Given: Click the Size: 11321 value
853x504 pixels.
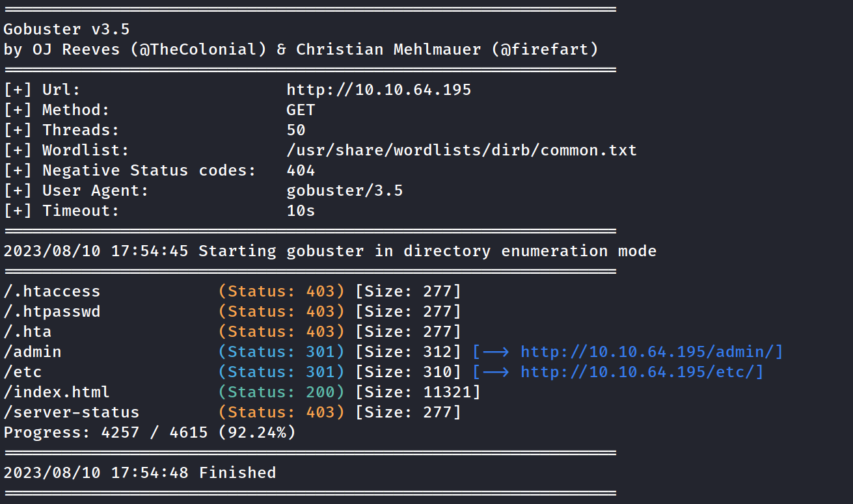Looking at the screenshot, I should [x=418, y=392].
